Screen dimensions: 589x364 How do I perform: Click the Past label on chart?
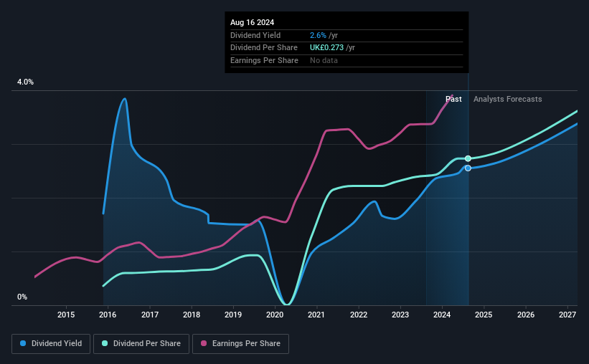(453, 99)
